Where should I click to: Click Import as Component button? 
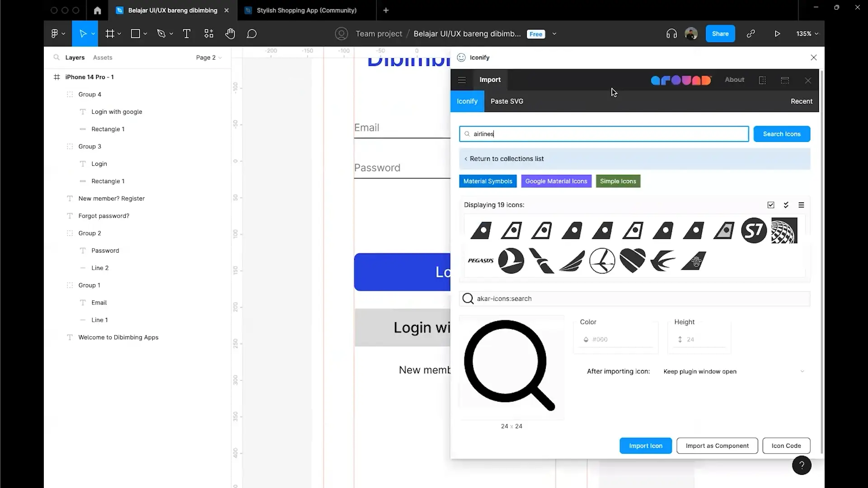pos(717,446)
